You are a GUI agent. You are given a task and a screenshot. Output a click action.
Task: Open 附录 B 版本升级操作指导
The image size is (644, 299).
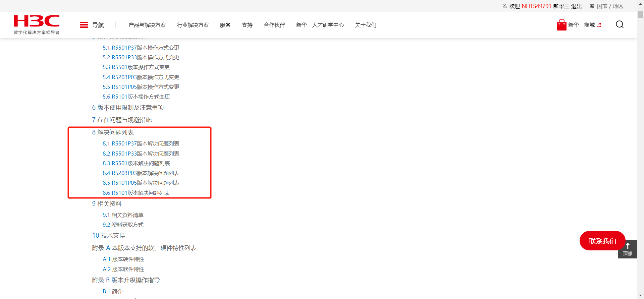(x=126, y=280)
